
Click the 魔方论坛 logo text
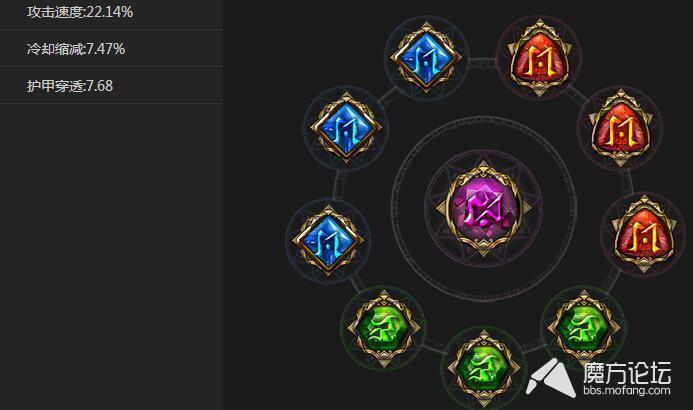point(627,372)
